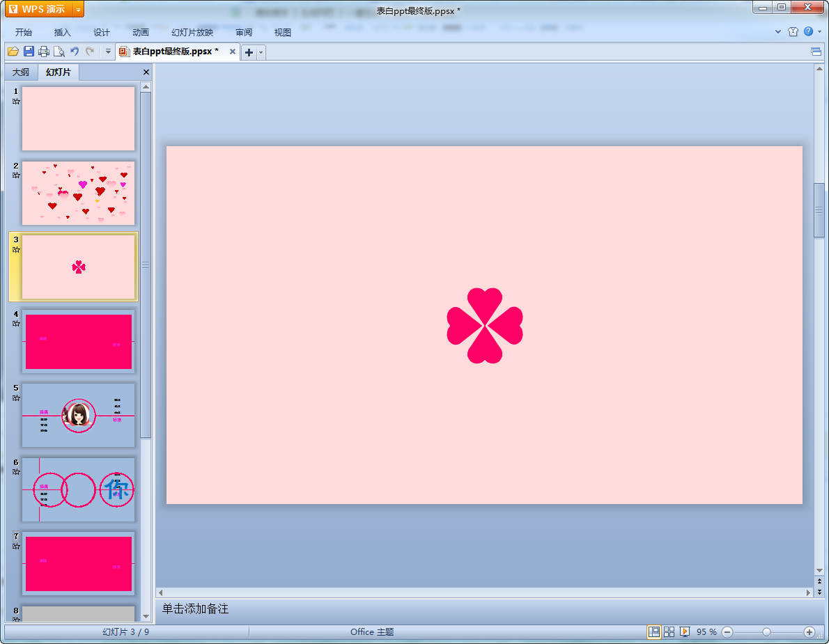The height and width of the screenshot is (644, 829).
Task: Click the zoom slider handle
Action: point(766,631)
